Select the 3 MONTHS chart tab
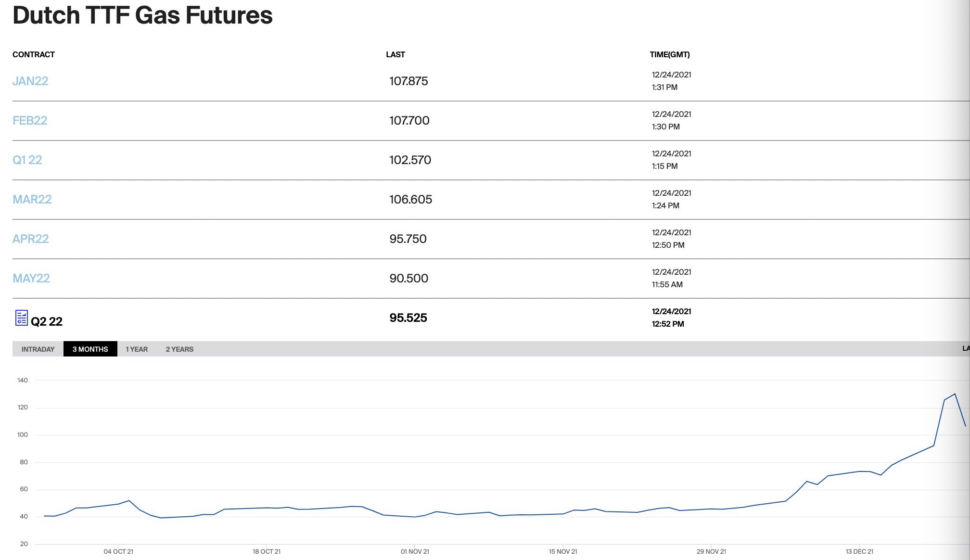 90,349
